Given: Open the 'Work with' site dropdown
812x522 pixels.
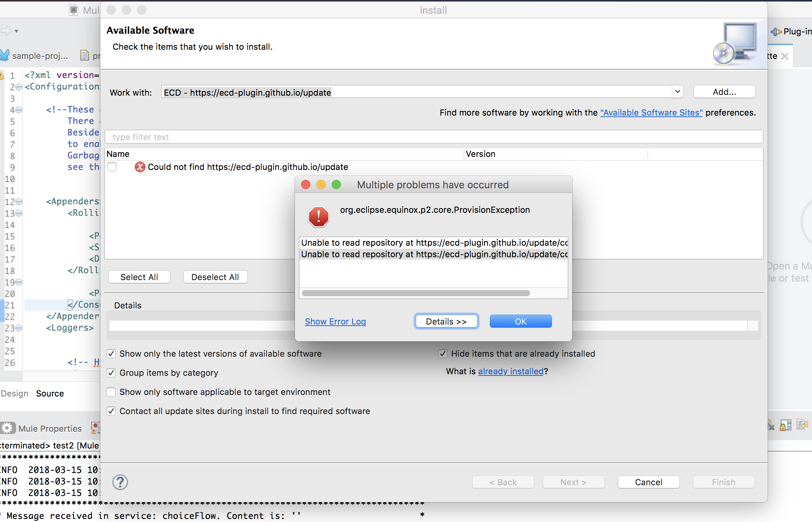Looking at the screenshot, I should pos(677,92).
